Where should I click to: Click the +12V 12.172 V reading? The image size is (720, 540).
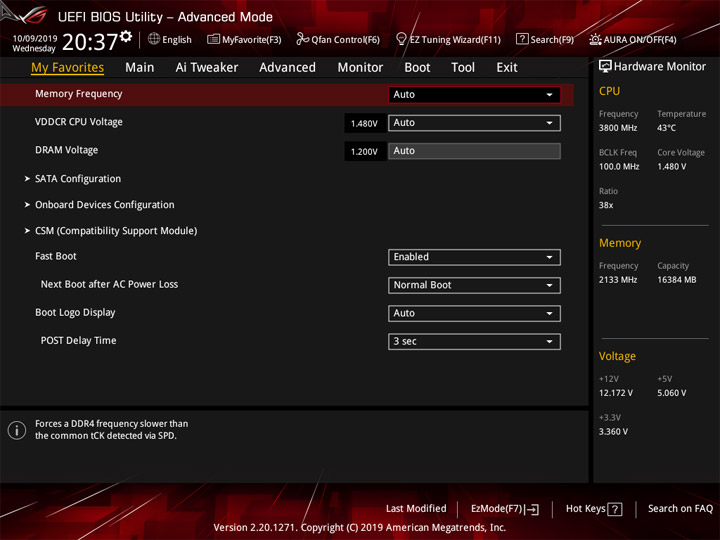615,393
